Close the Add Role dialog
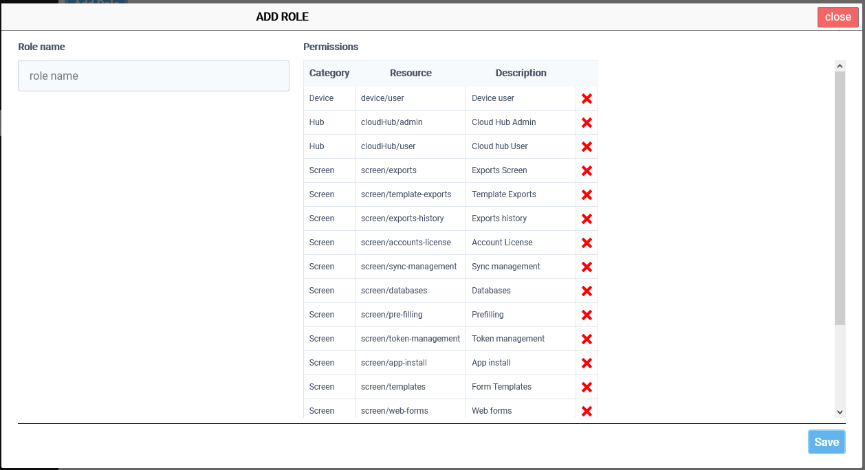The image size is (865, 470). (x=837, y=17)
